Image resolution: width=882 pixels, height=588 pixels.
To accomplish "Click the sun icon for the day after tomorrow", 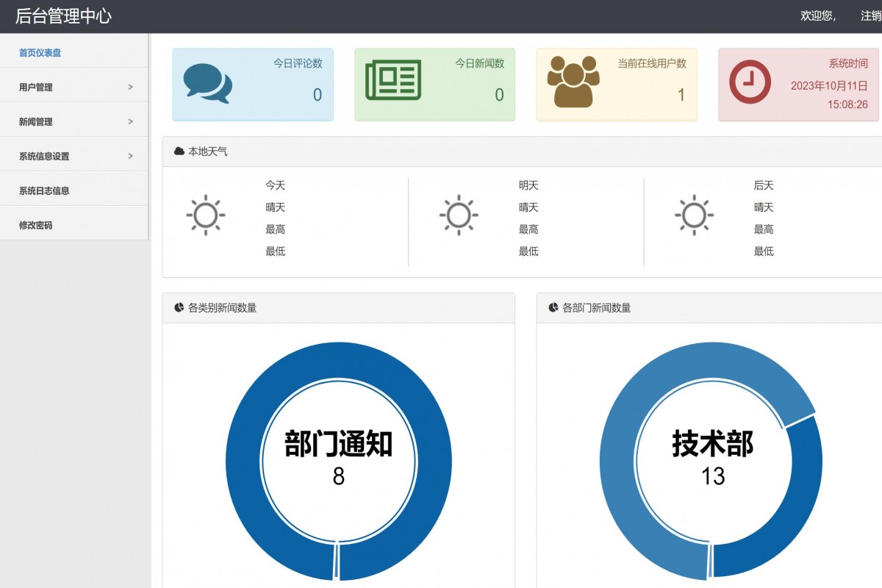I will coord(694,215).
